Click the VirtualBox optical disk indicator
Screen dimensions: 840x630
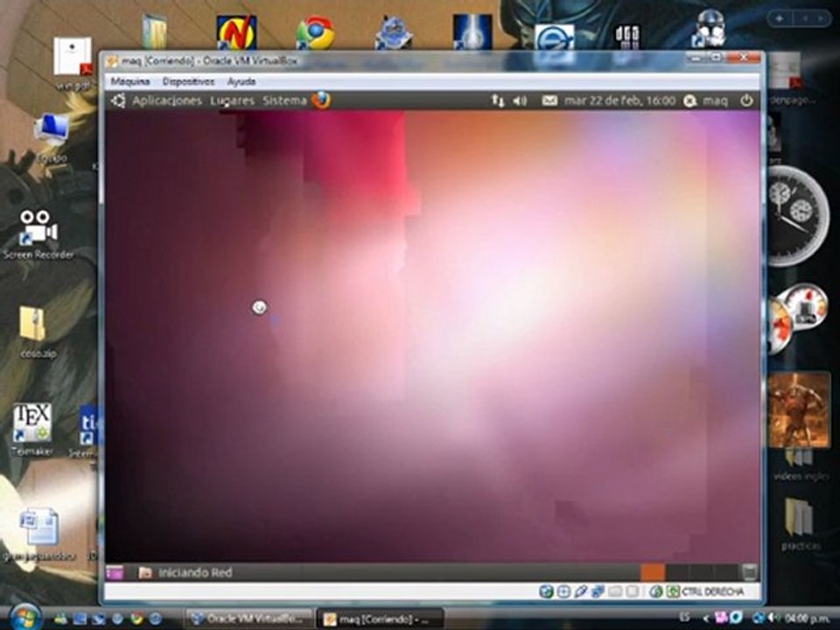tap(563, 591)
